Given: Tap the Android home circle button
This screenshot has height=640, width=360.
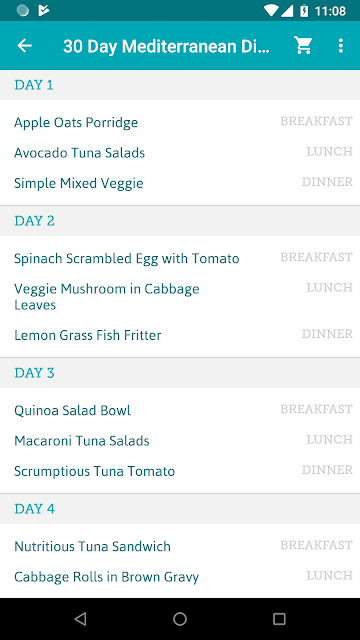Looking at the screenshot, I should [x=180, y=619].
